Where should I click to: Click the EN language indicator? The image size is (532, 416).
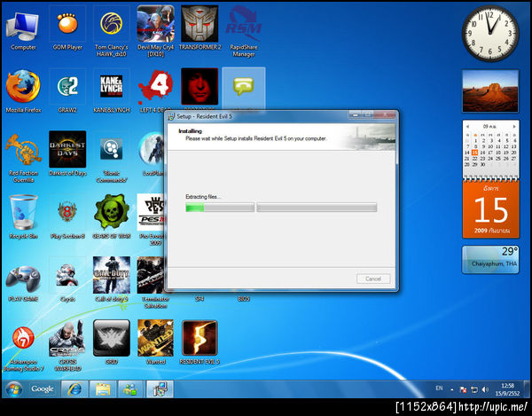439,389
